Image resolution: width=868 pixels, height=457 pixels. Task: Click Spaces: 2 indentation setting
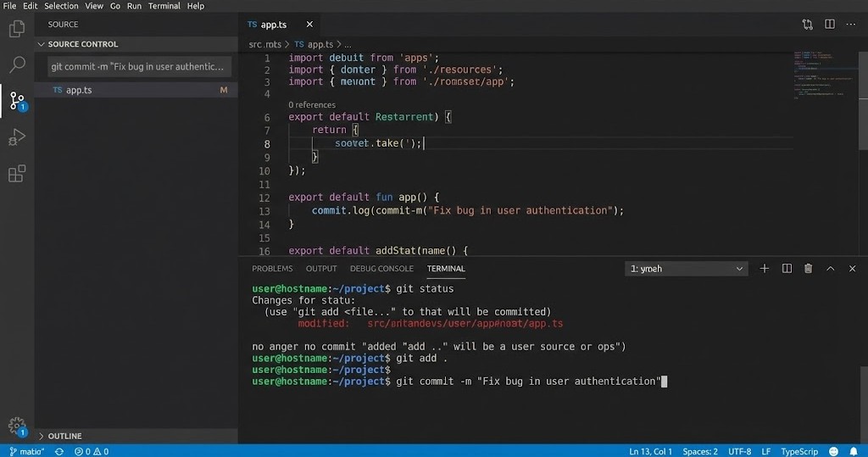[700, 451]
